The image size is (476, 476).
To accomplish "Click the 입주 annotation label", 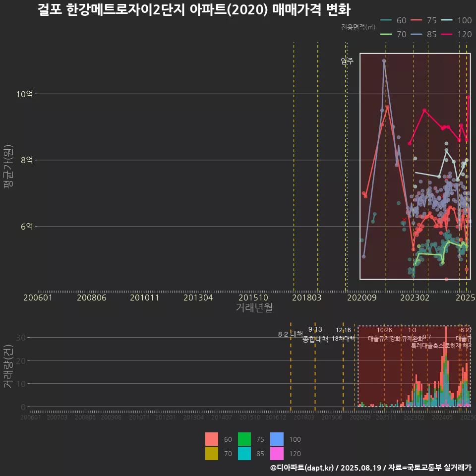I will pos(347,61).
